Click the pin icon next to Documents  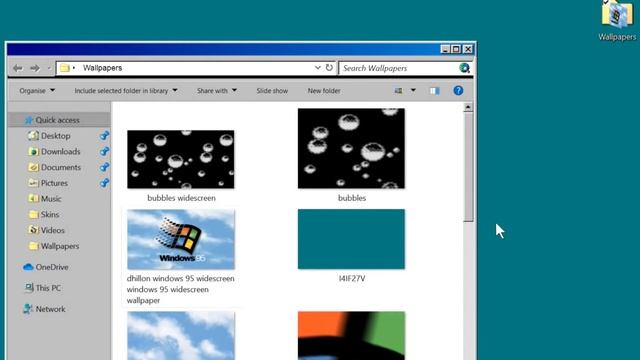[x=104, y=167]
